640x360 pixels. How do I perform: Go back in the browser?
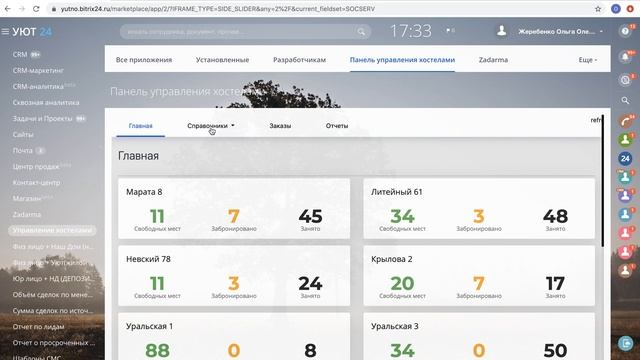[8, 9]
